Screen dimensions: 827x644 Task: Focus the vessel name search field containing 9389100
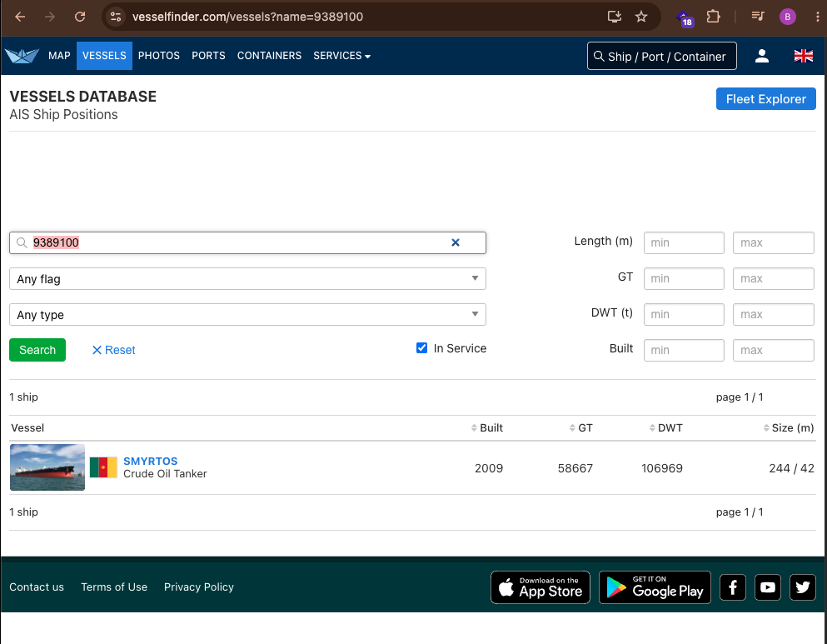pos(247,242)
